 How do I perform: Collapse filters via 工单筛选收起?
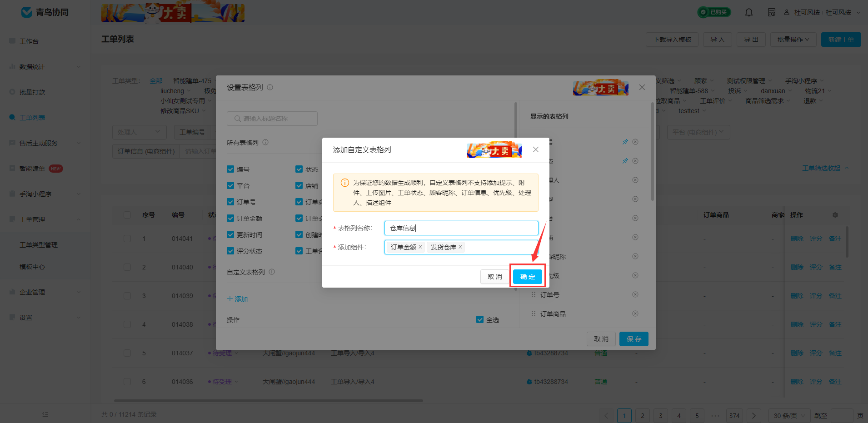pyautogui.click(x=825, y=168)
